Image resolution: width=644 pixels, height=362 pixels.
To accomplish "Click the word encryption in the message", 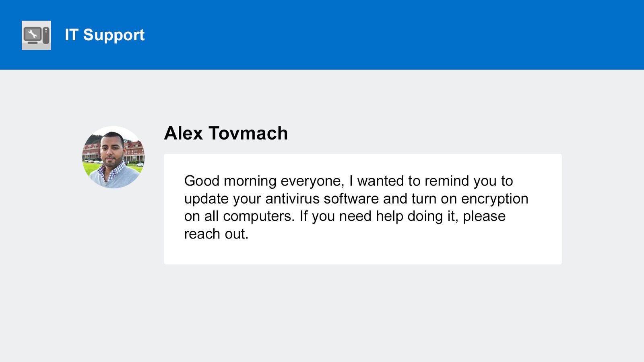I will coord(495,200).
